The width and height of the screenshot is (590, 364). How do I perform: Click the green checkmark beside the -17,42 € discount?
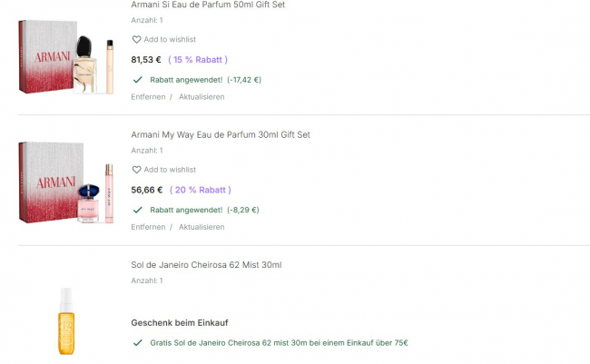click(138, 80)
